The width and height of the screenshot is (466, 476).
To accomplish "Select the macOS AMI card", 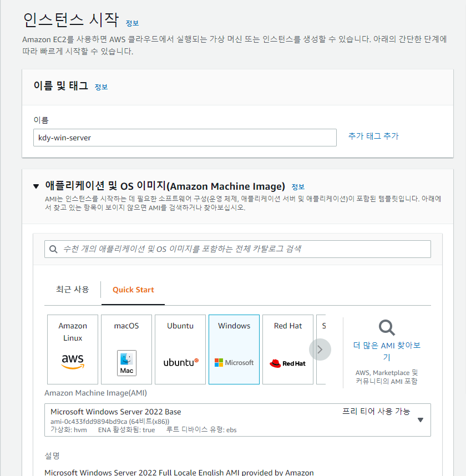I will [126, 350].
